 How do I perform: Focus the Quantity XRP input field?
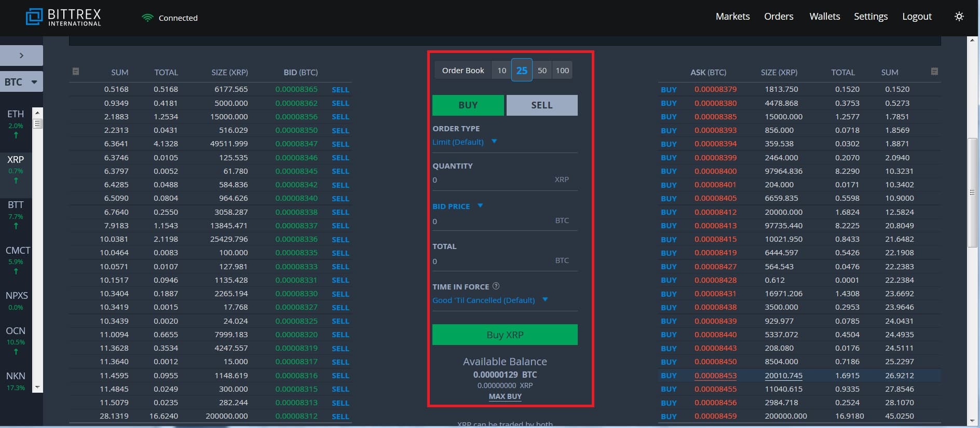coord(505,180)
